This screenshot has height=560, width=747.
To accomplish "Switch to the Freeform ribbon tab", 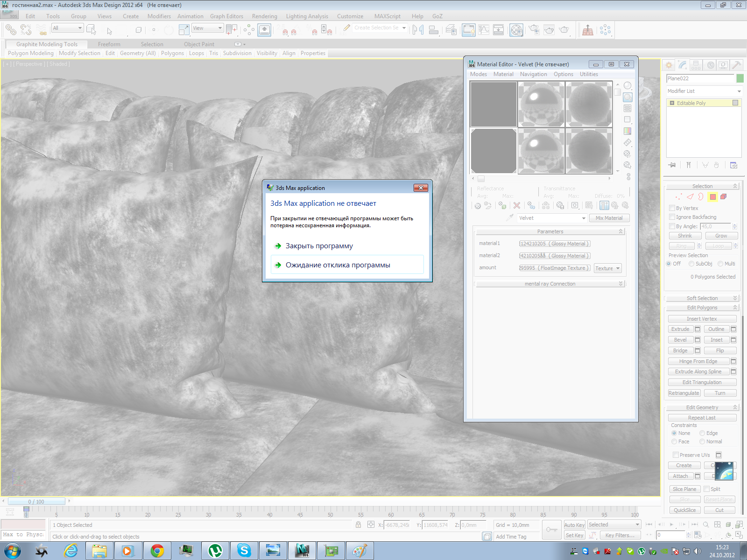I will [109, 44].
